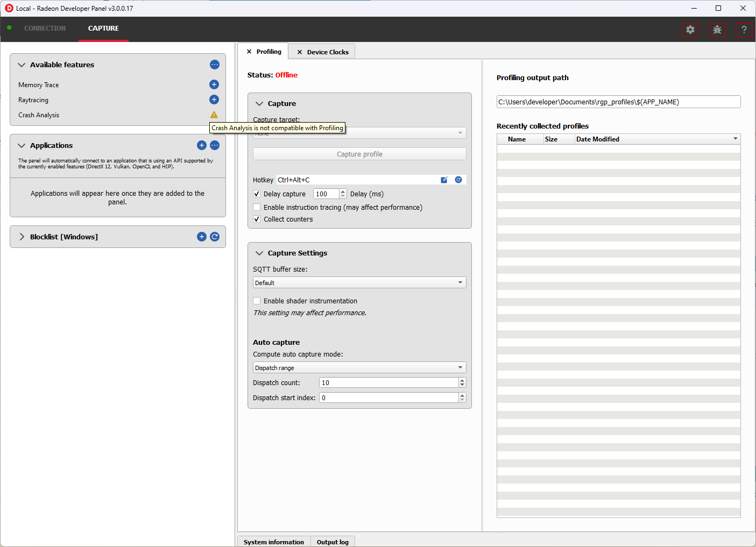The height and width of the screenshot is (547, 756).
Task: Decrease the Delay (ms) value
Action: point(343,196)
